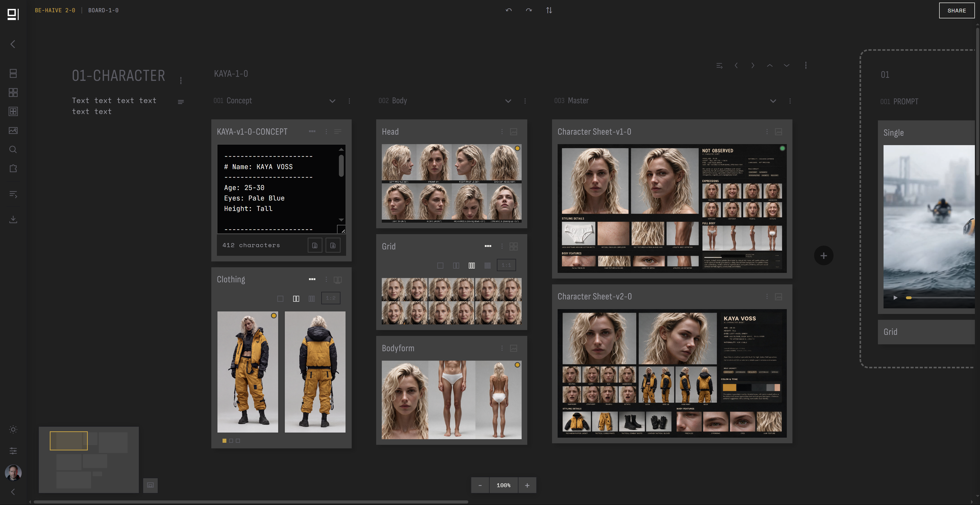Click the BE-HAIVE logo icon
The image size is (980, 505).
pos(13,14)
